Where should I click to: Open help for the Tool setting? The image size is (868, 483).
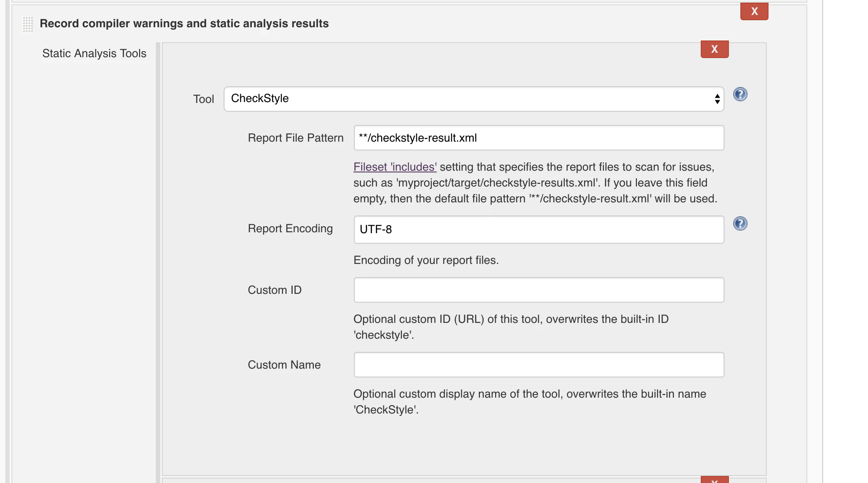[740, 94]
